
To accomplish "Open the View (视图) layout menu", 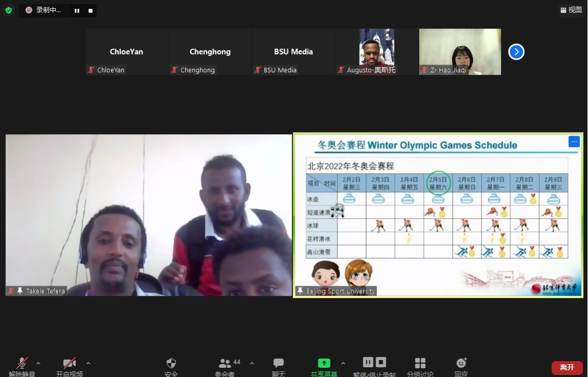I will (571, 10).
